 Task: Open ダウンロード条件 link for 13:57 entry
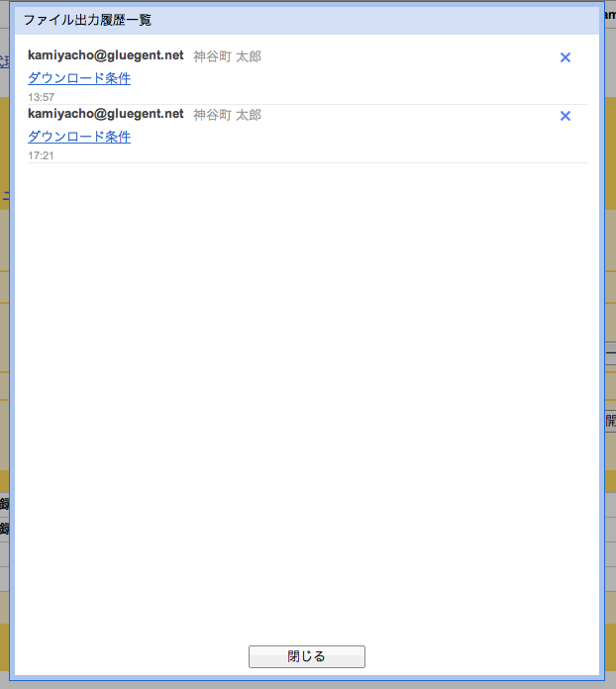(79, 78)
